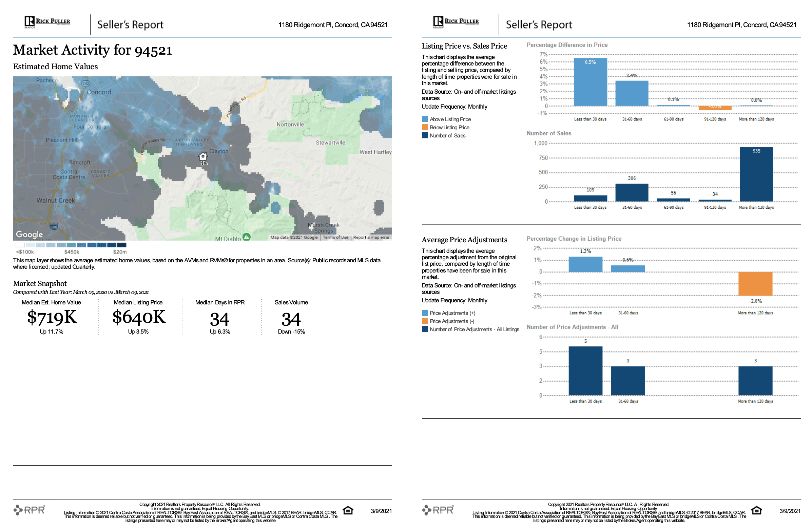Click the $719K Median Est. Home Value
Image resolution: width=812 pixels, height=526 pixels.
point(52,317)
